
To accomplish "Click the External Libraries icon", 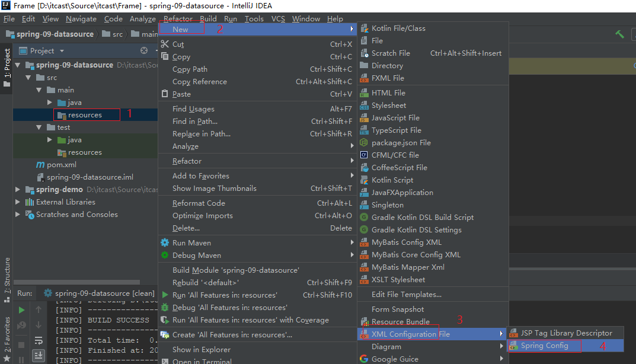I will tap(29, 202).
